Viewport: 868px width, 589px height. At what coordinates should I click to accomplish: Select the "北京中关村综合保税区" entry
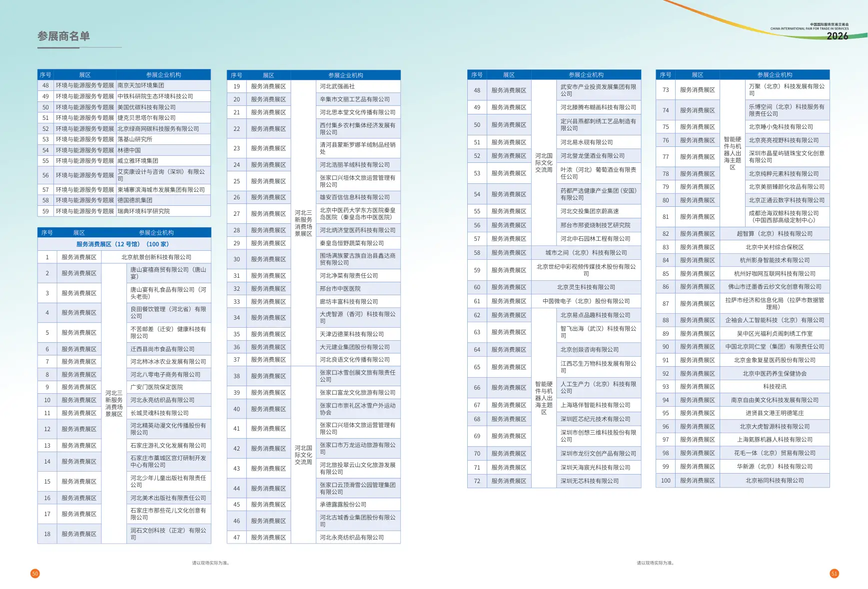775,247
